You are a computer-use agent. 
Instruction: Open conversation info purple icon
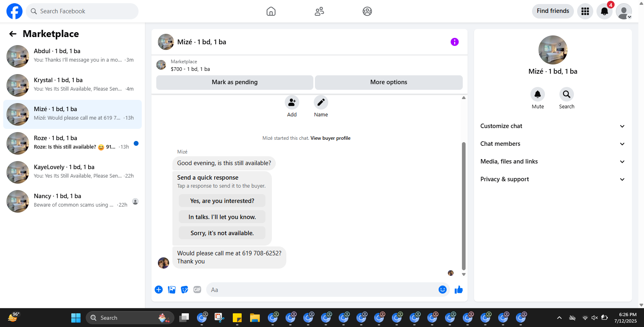point(455,42)
